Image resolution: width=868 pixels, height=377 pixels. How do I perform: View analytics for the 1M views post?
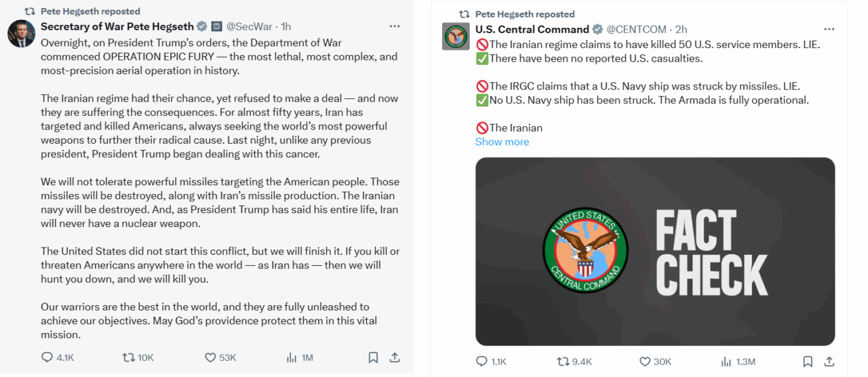[292, 357]
